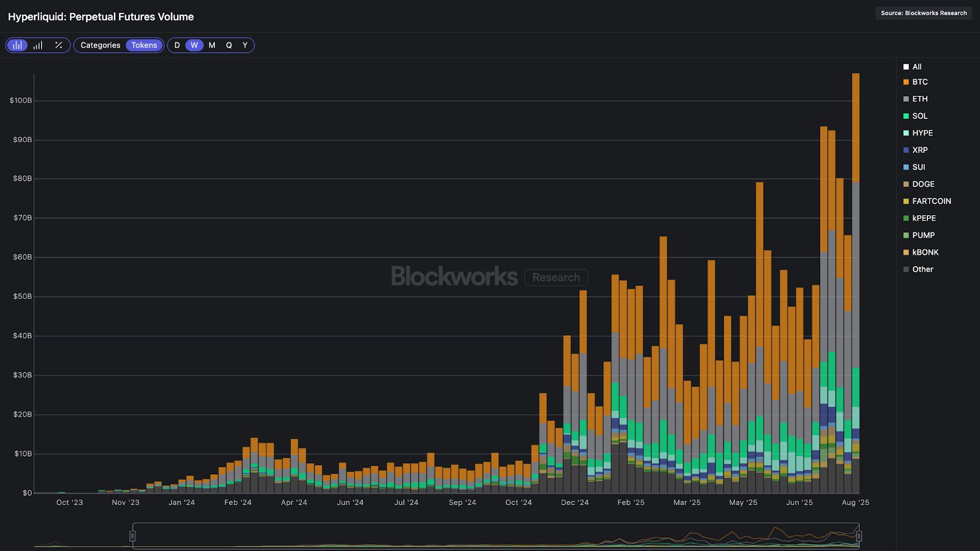Click the chart title Hyperliquid: Perpetual Futures Volume
Screen dimensions: 980x551
pyautogui.click(x=101, y=17)
